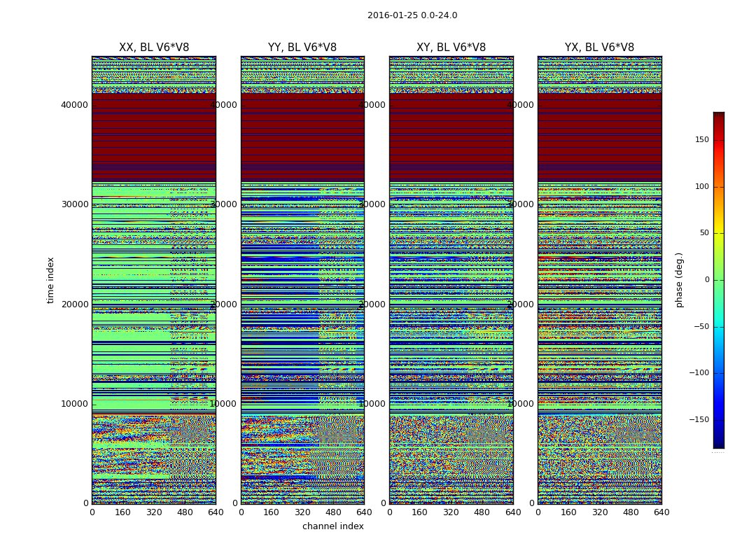Click the 'channel index' x-axis label
This screenshot has width=735, height=560.
click(x=332, y=526)
